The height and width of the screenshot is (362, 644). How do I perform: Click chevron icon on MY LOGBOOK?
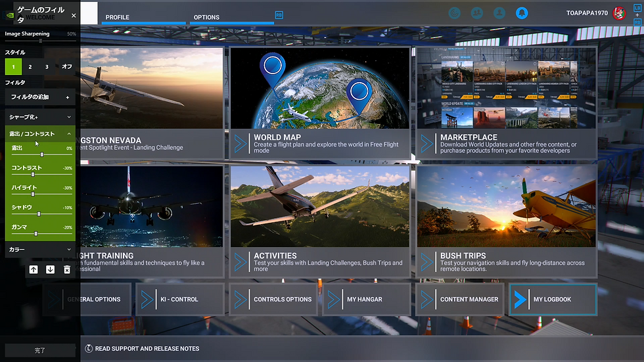pos(520,300)
